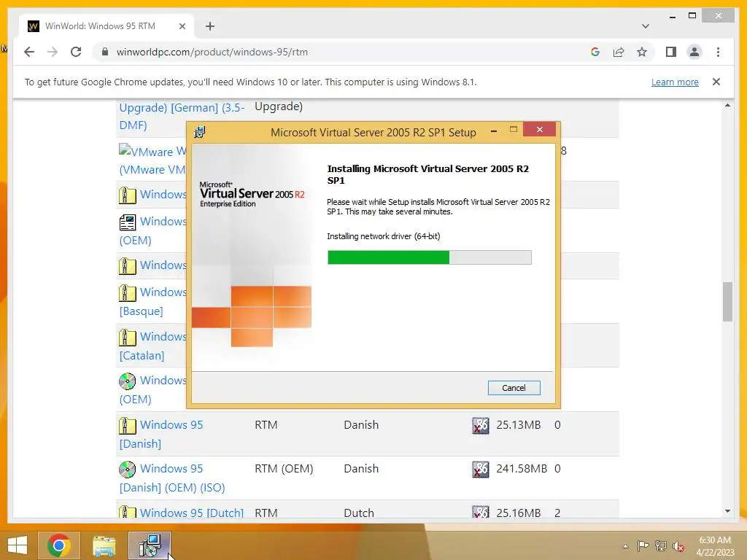Open the [Catalan] link

coord(142,355)
